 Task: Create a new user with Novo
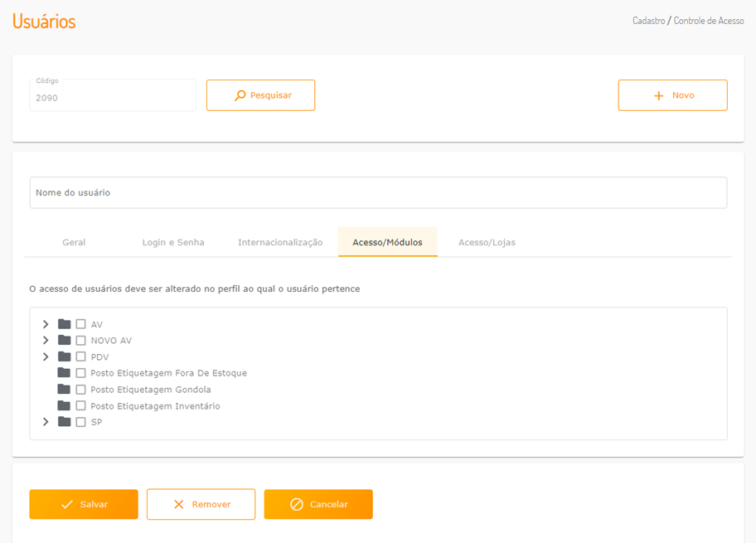(x=672, y=95)
